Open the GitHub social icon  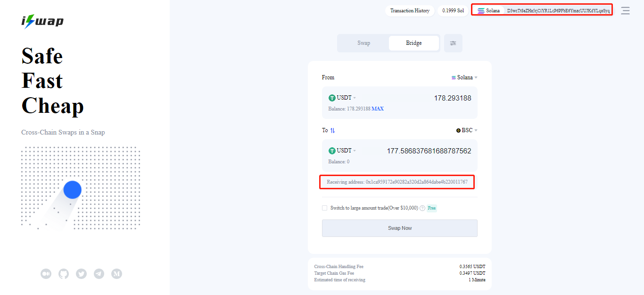(x=64, y=274)
